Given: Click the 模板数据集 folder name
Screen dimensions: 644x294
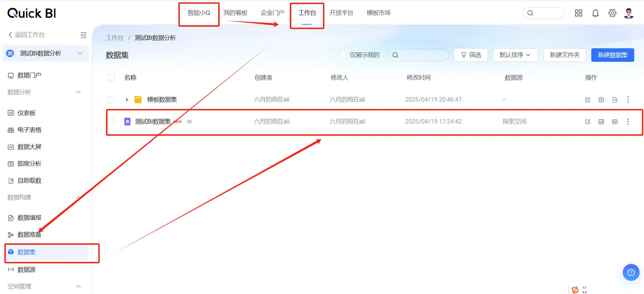Looking at the screenshot, I should pyautogui.click(x=162, y=100).
